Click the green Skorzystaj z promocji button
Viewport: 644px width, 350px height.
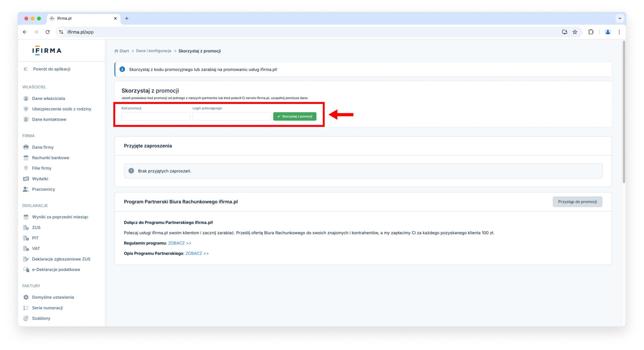pyautogui.click(x=295, y=116)
